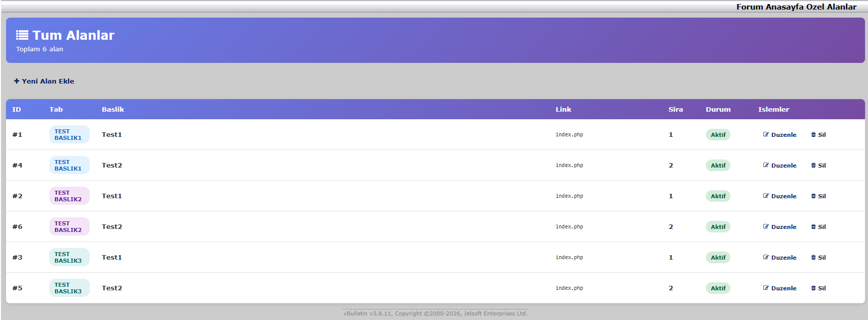Click the trash icon in row #4

813,165
